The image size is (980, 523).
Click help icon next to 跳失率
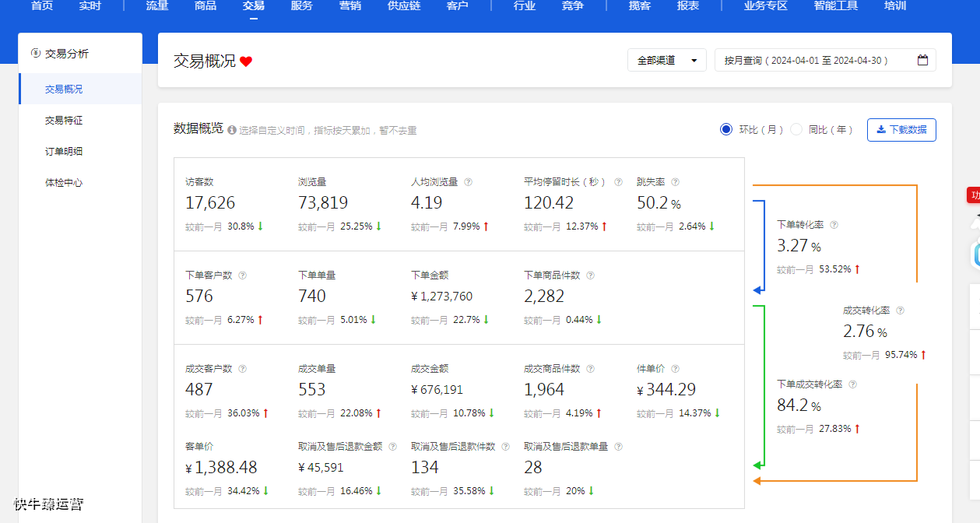point(675,182)
